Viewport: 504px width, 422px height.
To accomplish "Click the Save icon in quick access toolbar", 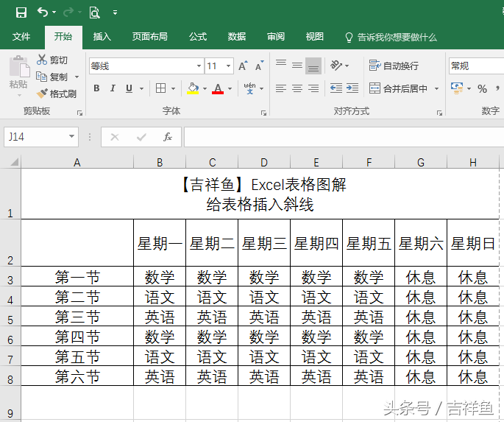I will tap(21, 13).
